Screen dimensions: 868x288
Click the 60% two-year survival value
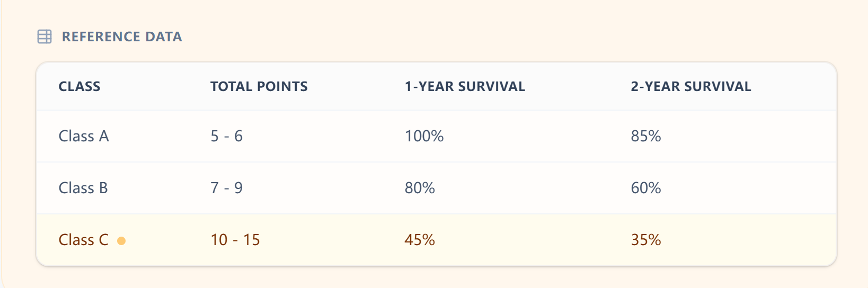pyautogui.click(x=645, y=188)
